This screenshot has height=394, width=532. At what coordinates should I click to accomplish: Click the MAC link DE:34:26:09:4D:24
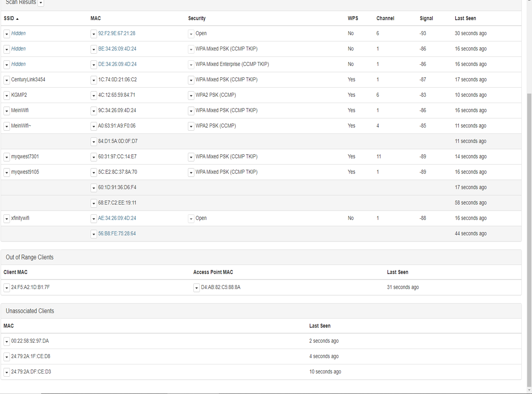117,64
